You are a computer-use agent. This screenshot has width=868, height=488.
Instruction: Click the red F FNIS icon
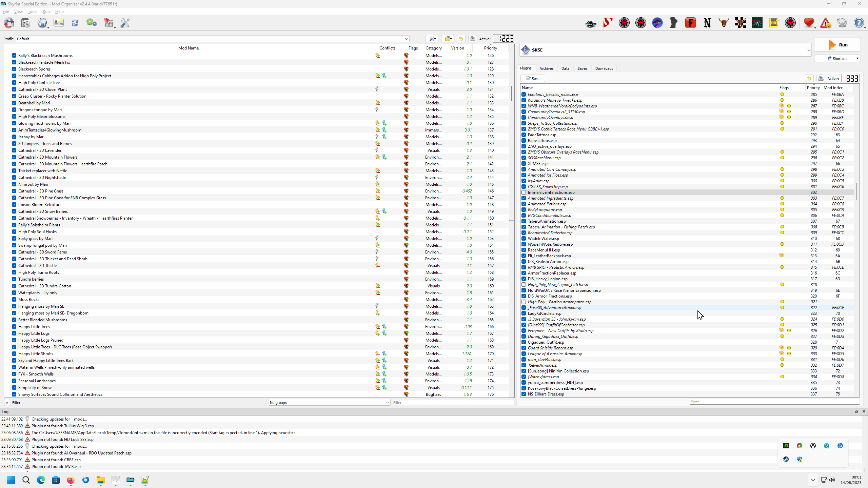(x=690, y=23)
